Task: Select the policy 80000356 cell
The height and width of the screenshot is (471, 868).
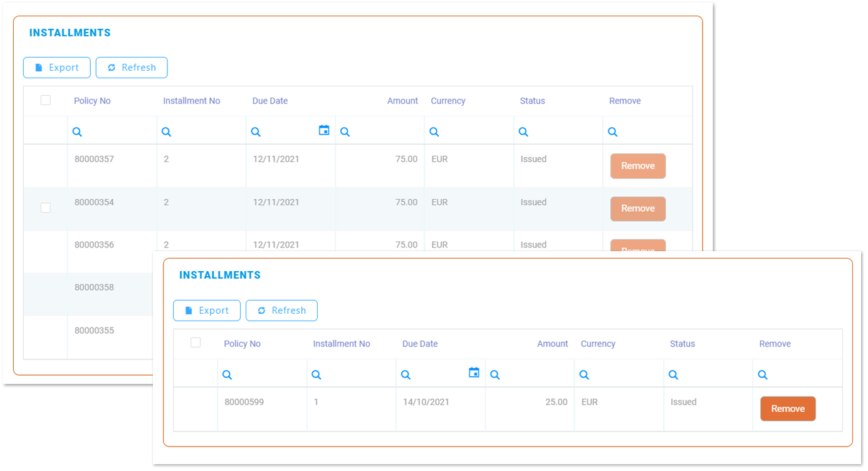Action: (x=94, y=245)
